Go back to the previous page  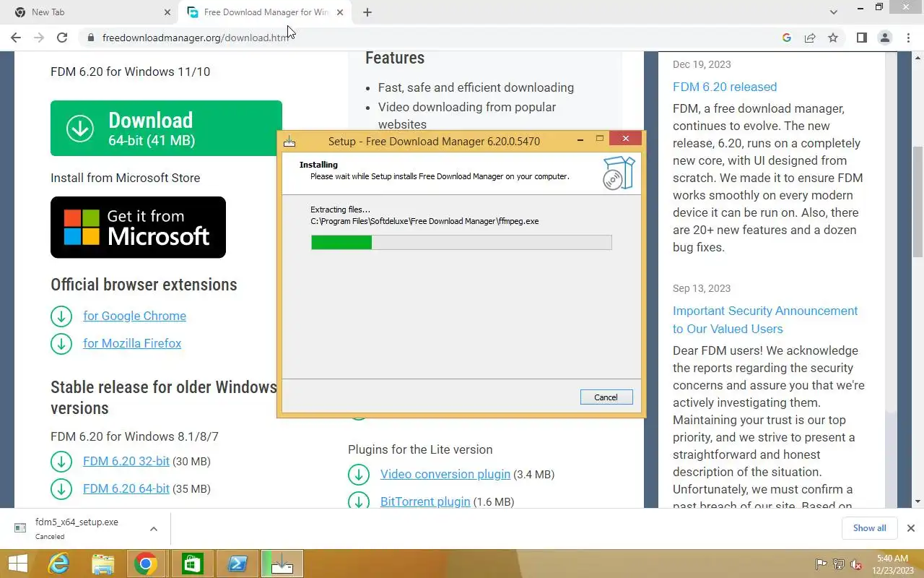pyautogui.click(x=16, y=38)
